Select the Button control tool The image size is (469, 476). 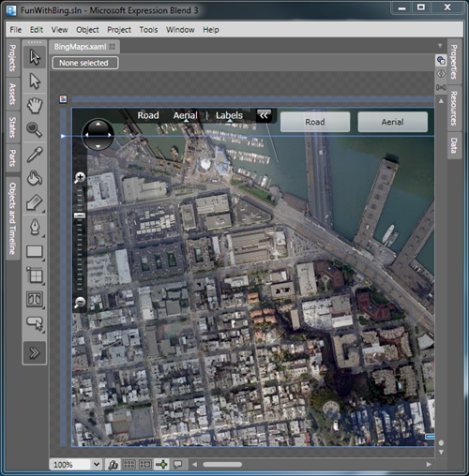[x=35, y=323]
